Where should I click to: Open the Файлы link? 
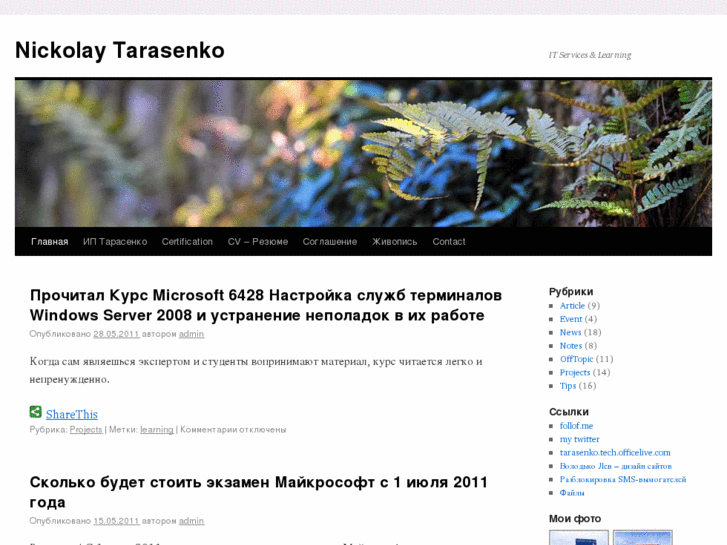572,493
